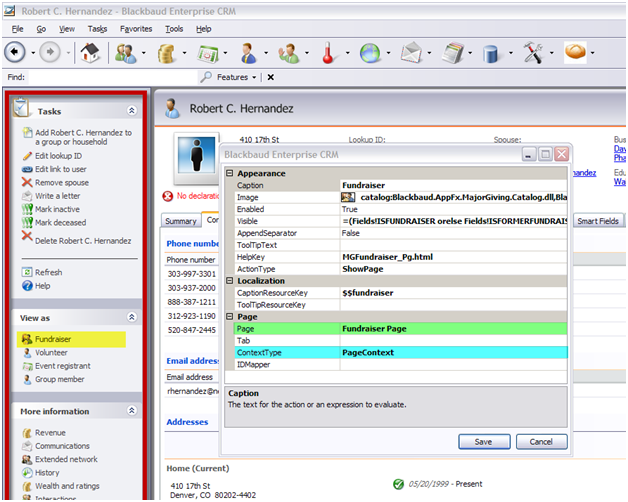Open the hammer and wrench Tools icon
The image size is (628, 502).
pos(533,52)
